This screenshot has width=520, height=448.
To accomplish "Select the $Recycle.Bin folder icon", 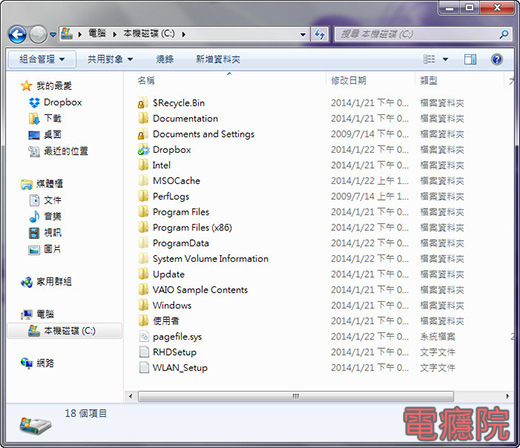I will [x=143, y=103].
